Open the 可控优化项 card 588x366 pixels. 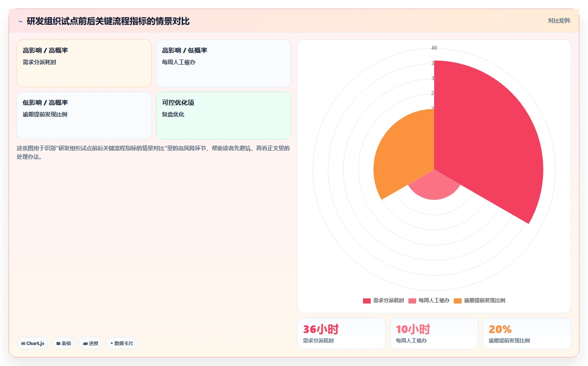[223, 116]
